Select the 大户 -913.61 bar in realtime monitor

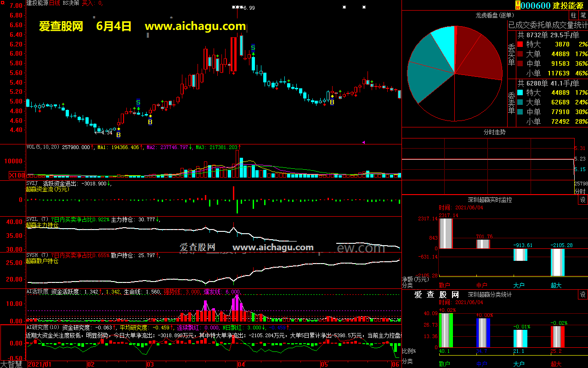pos(520,255)
